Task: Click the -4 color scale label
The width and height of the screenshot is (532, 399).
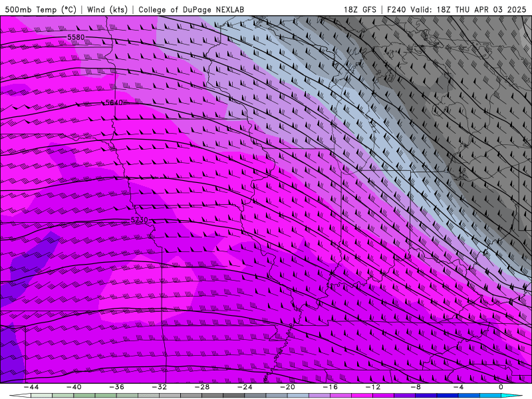Action: [458, 387]
